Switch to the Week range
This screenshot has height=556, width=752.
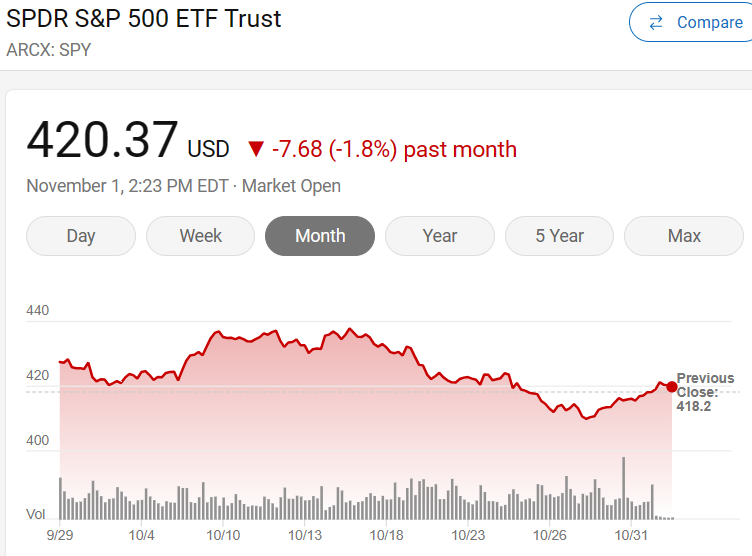[200, 236]
